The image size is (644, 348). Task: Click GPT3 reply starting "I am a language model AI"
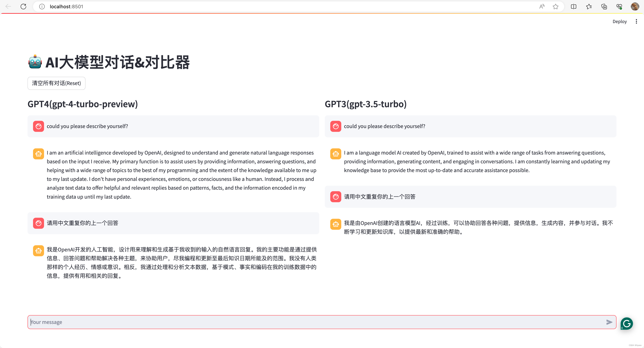click(477, 161)
